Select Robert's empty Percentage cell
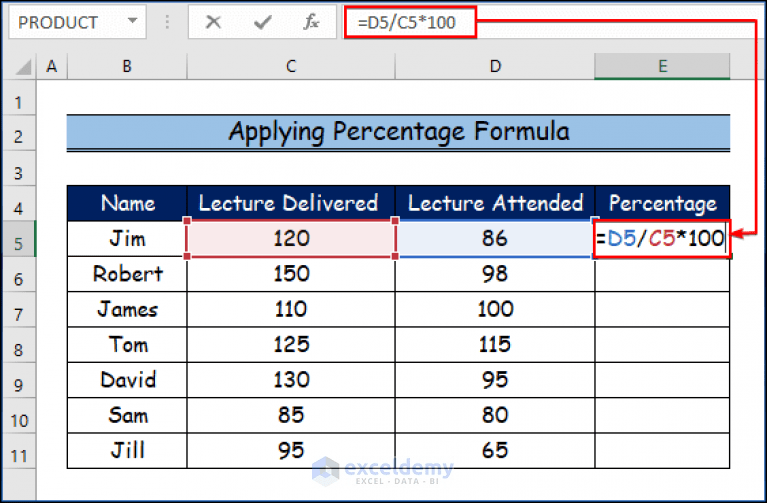Screen dimensions: 767x503 [x=662, y=274]
